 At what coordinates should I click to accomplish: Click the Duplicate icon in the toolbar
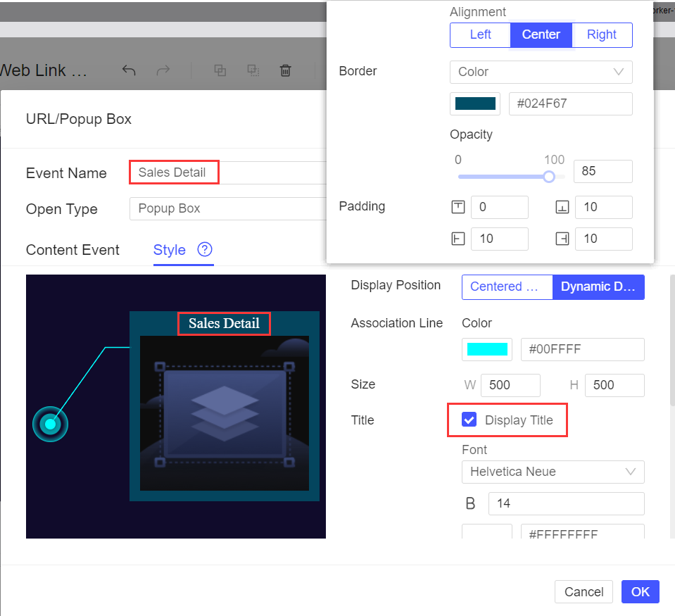(220, 70)
